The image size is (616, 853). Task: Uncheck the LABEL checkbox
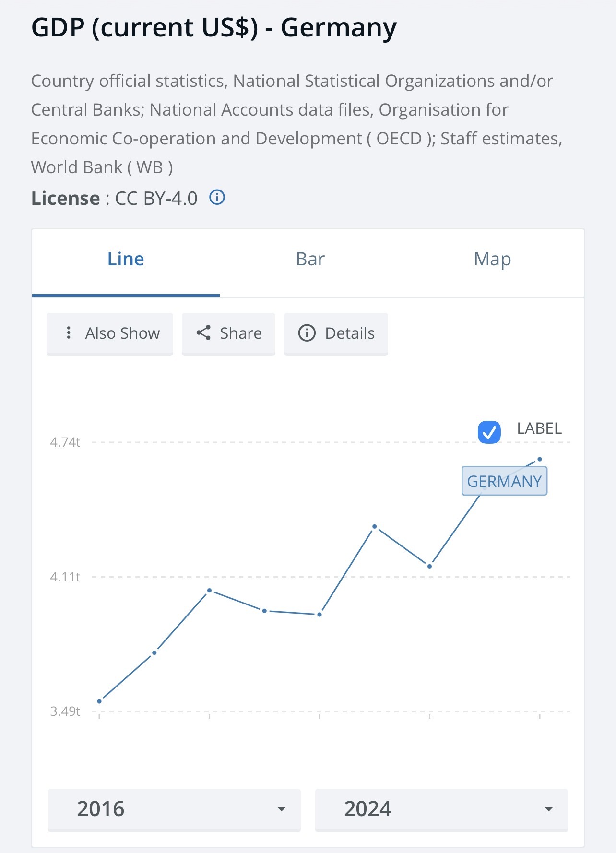tap(489, 432)
